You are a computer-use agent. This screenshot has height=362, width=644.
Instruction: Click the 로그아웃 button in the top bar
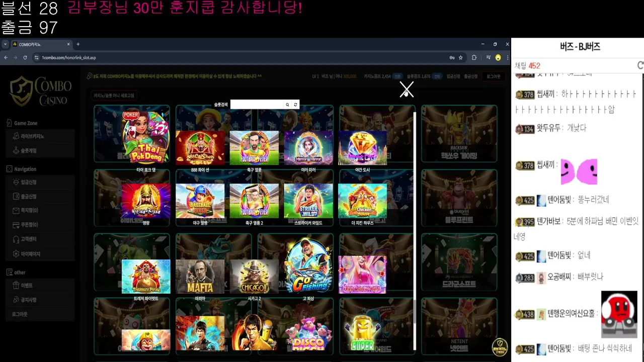[494, 76]
